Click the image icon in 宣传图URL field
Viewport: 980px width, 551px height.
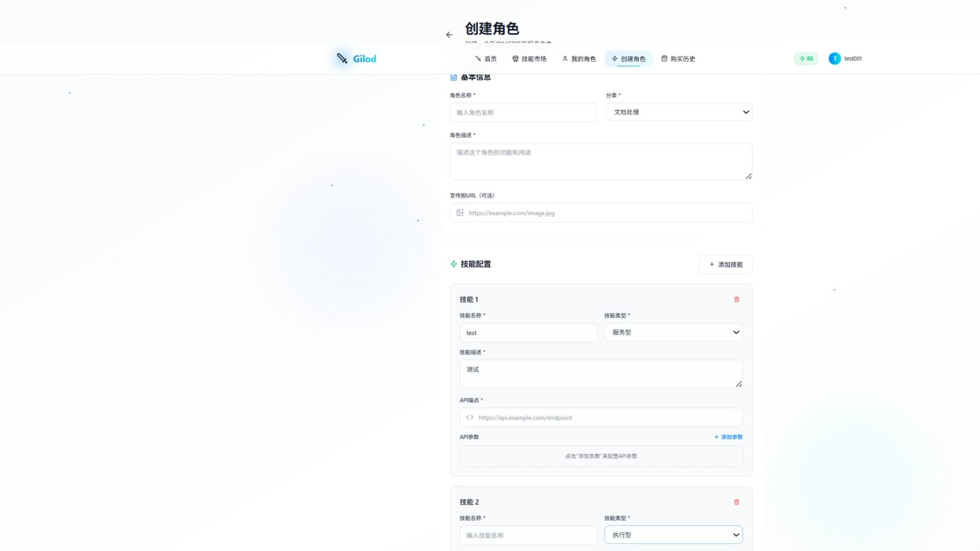460,212
